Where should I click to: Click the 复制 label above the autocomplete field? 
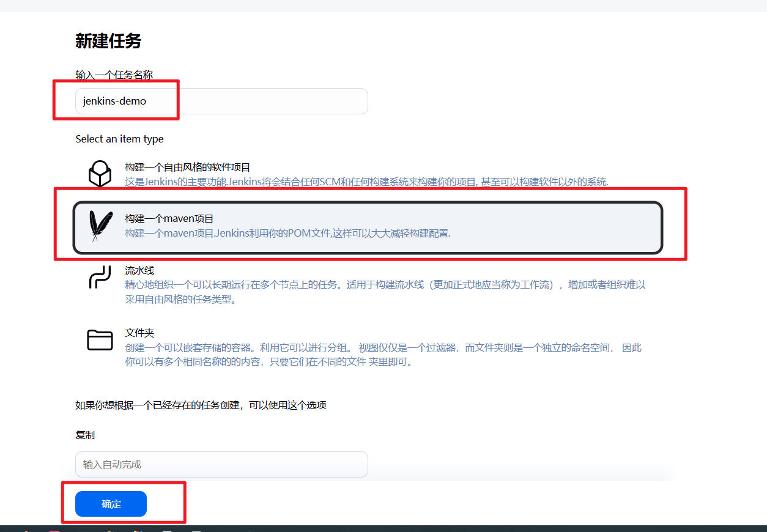click(85, 435)
